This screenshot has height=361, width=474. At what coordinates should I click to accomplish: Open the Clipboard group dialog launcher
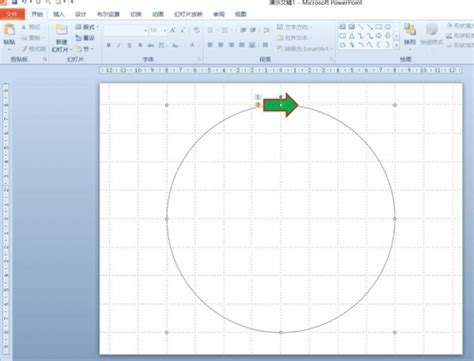(45, 59)
